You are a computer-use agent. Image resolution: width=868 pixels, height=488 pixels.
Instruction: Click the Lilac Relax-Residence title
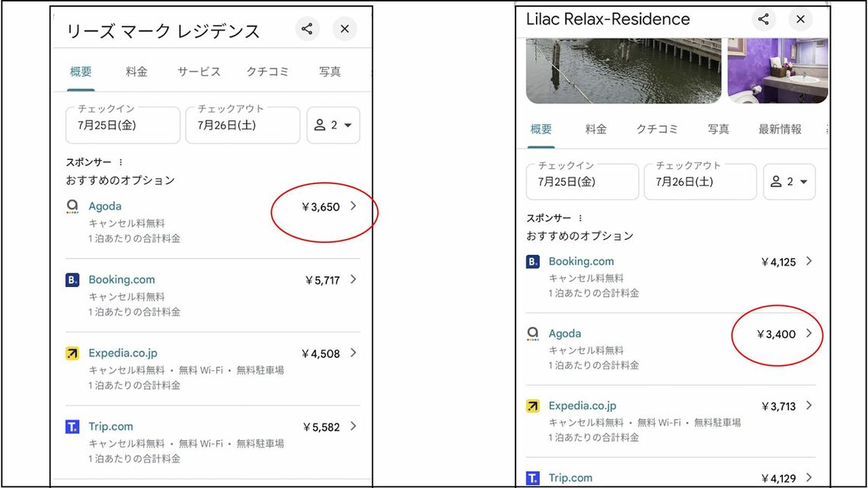pyautogui.click(x=608, y=19)
